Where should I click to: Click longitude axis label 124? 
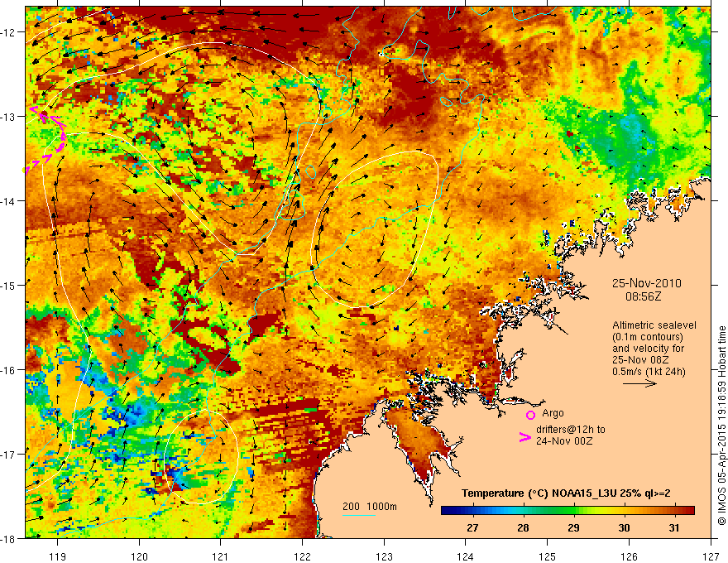click(466, 556)
